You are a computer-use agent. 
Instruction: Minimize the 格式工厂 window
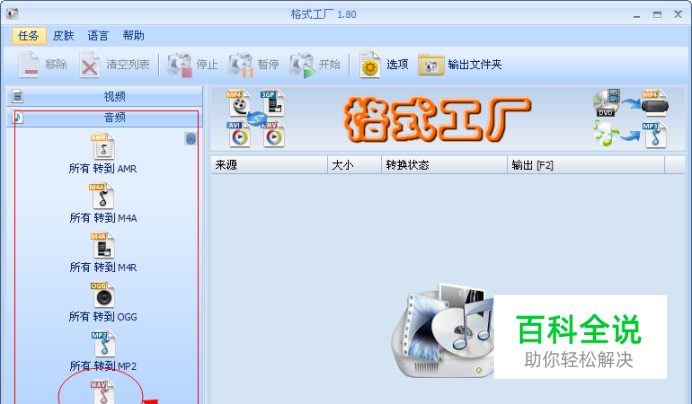pyautogui.click(x=636, y=15)
